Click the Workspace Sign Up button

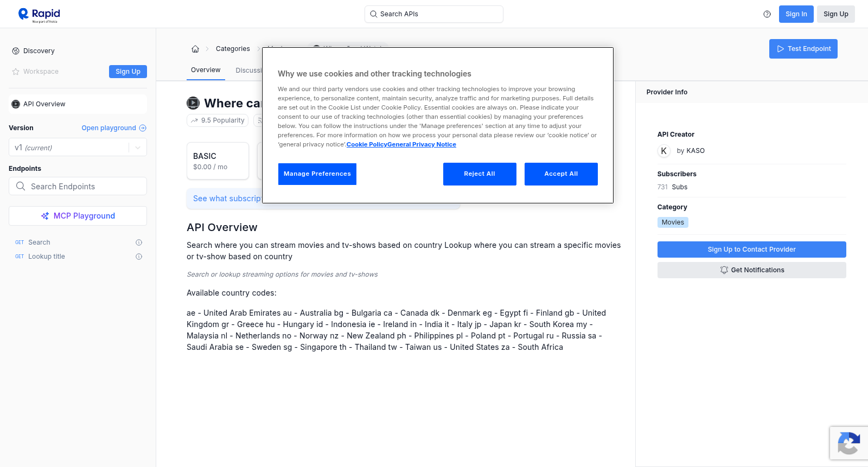[128, 72]
